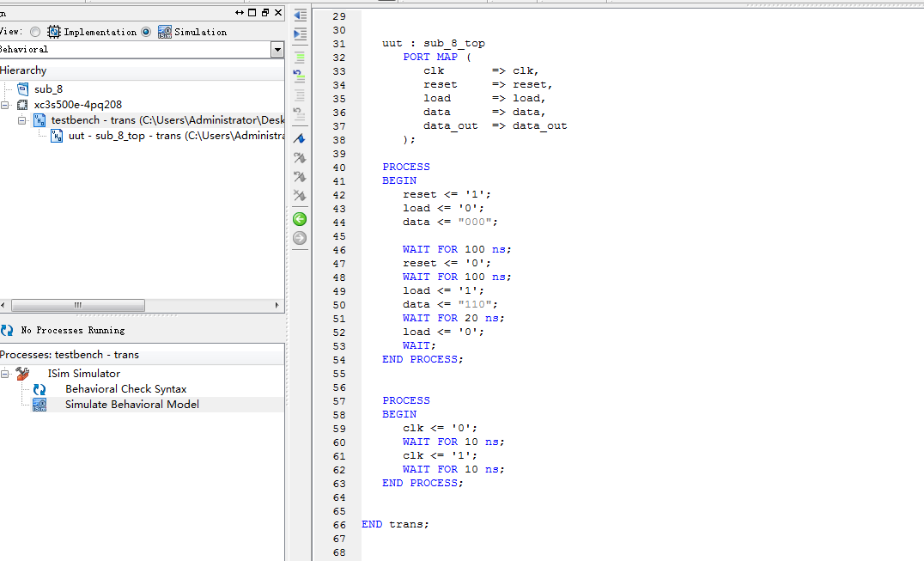Screen dimensions: 924x561
Task: Click the increase indent icon in editor toolbar
Action: [300, 34]
